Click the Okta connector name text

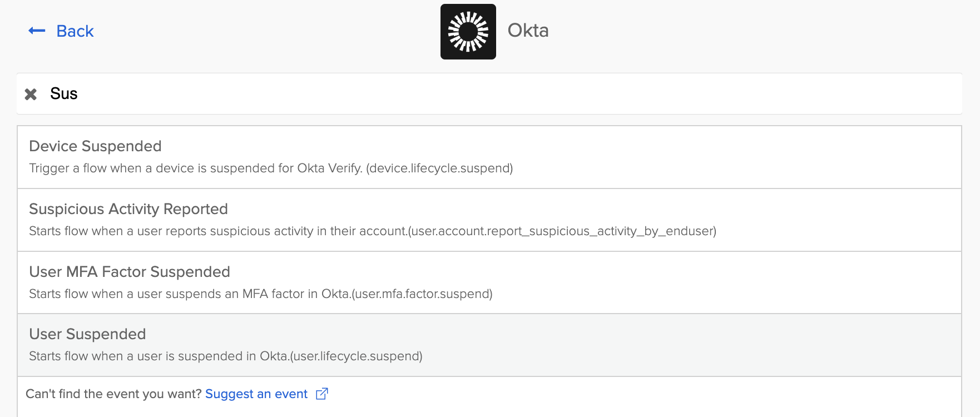pos(528,31)
